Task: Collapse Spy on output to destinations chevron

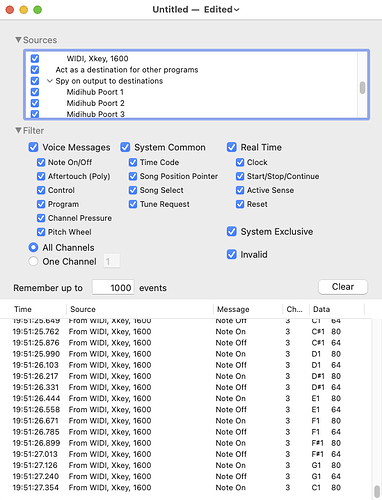Action: [50, 81]
